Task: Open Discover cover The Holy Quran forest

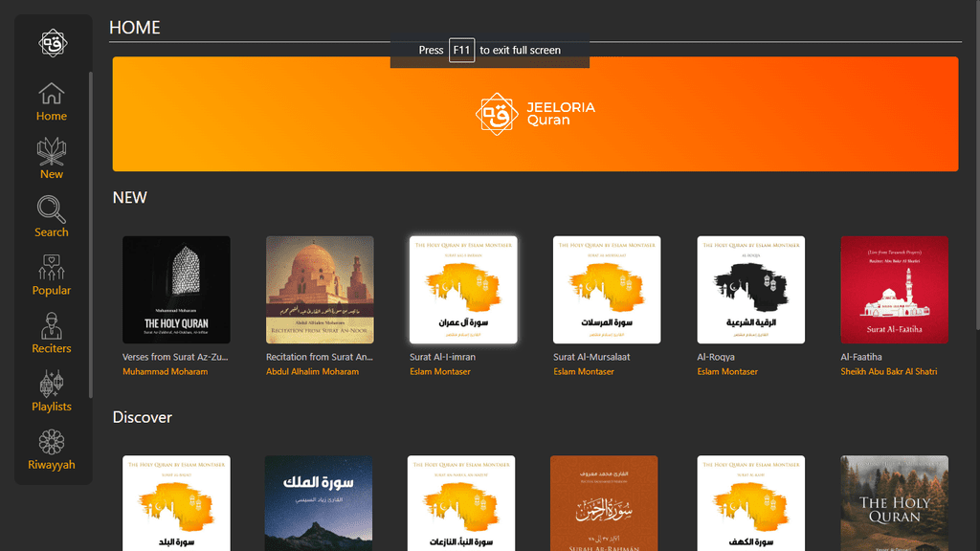Action: tap(895, 503)
